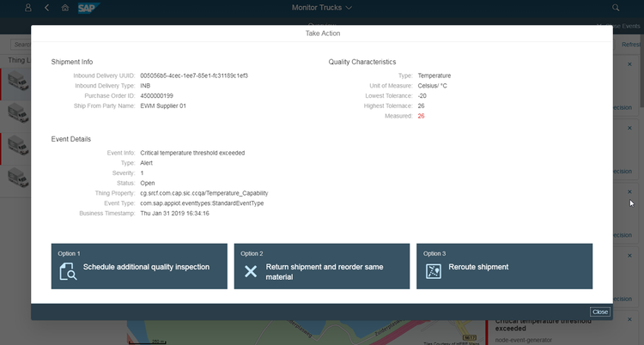Click the Inbound Delivery UUID value

click(x=194, y=76)
